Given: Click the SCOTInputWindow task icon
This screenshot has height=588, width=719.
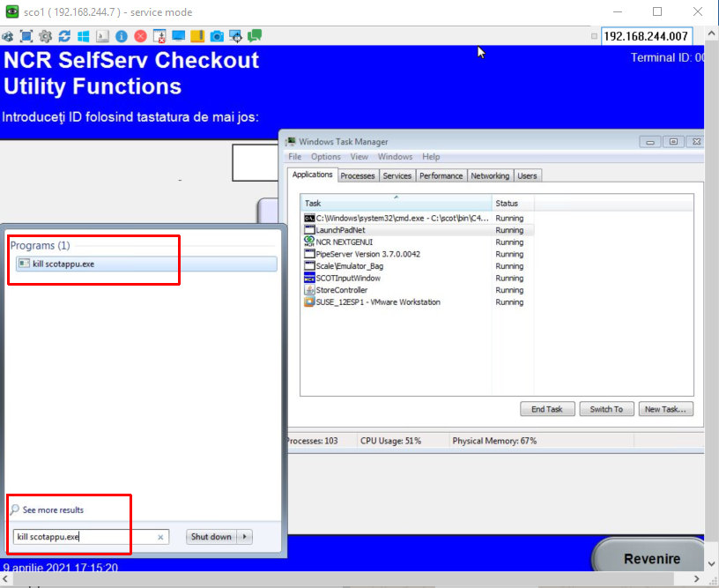Looking at the screenshot, I should pyautogui.click(x=309, y=278).
